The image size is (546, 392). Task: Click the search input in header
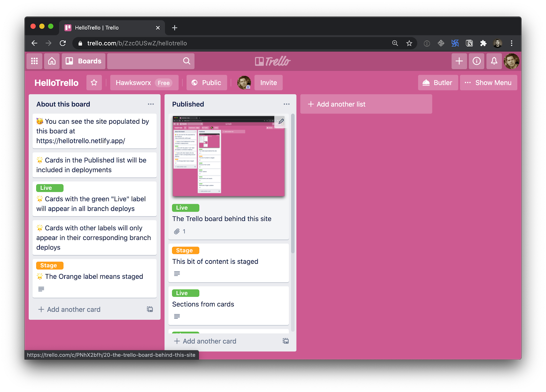coord(151,61)
